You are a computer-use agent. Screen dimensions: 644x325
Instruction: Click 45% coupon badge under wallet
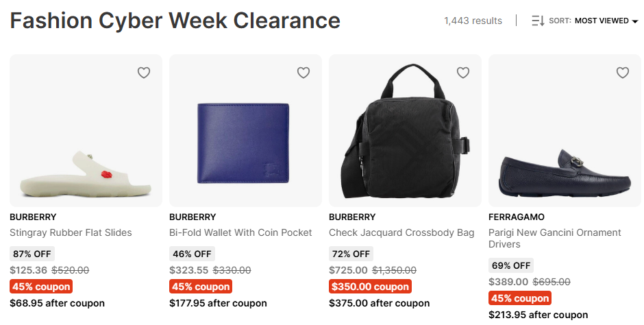click(200, 287)
